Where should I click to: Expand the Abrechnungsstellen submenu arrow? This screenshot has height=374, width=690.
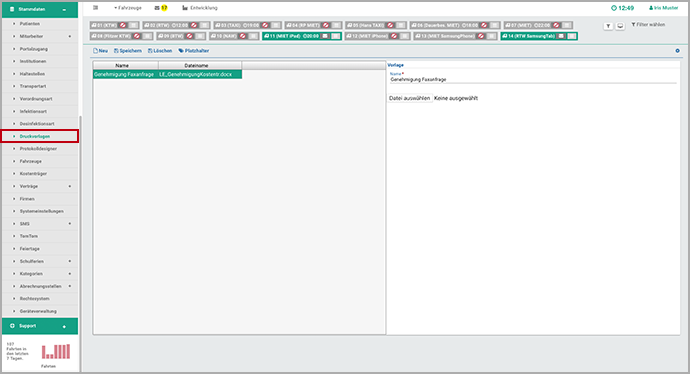click(x=70, y=286)
